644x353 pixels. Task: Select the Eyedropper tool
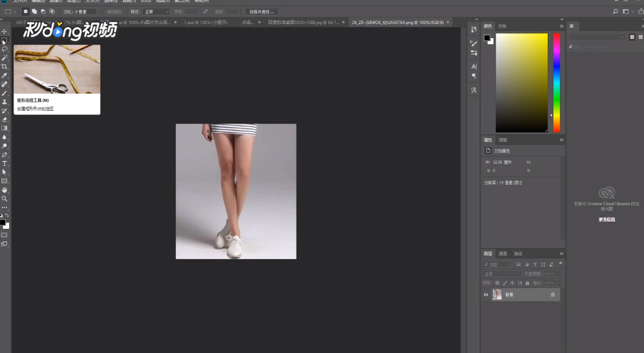pyautogui.click(x=4, y=76)
